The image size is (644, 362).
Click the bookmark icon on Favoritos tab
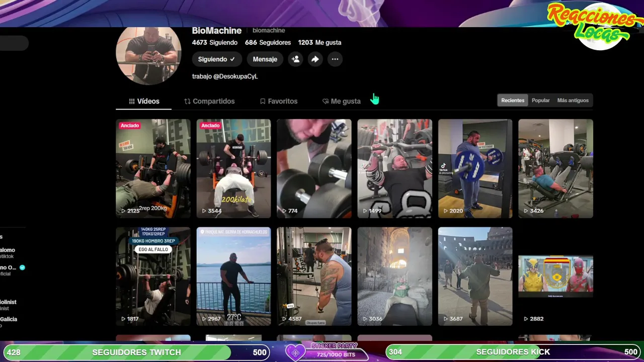[x=263, y=101]
